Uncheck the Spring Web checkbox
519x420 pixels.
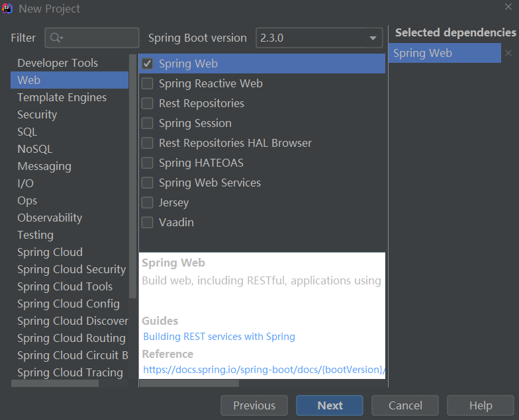click(148, 64)
